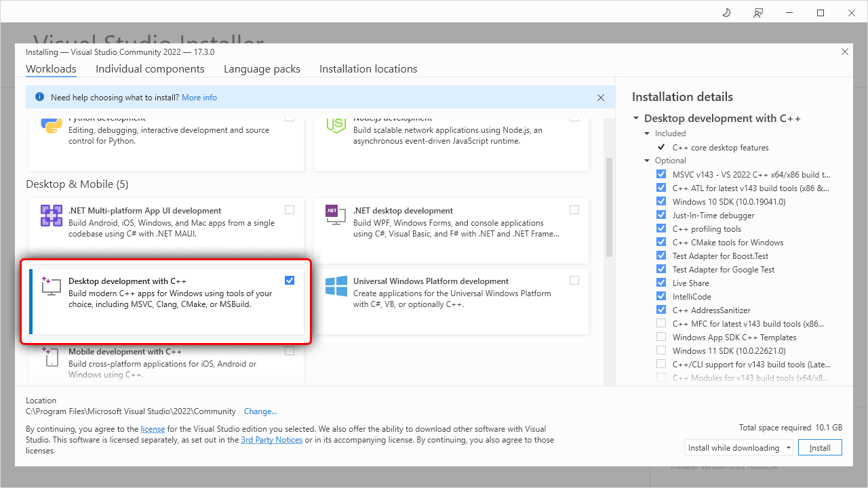The image size is (868, 488).
Task: Collapse the Optional components section
Action: pos(648,161)
